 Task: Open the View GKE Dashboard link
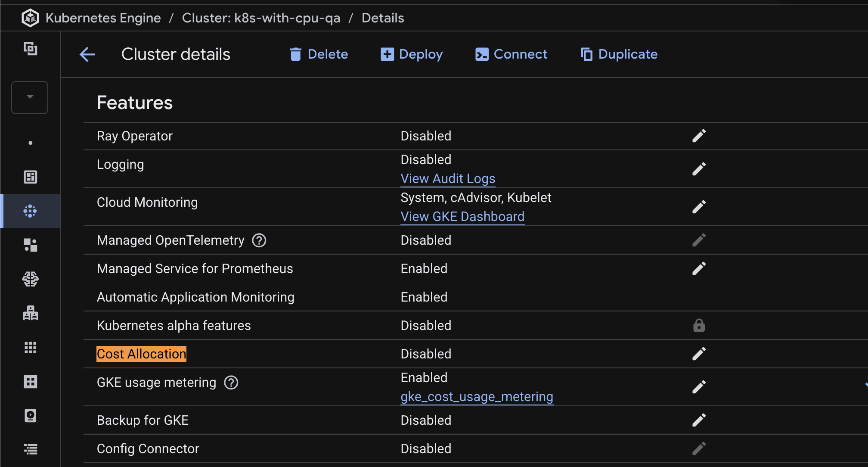point(462,217)
